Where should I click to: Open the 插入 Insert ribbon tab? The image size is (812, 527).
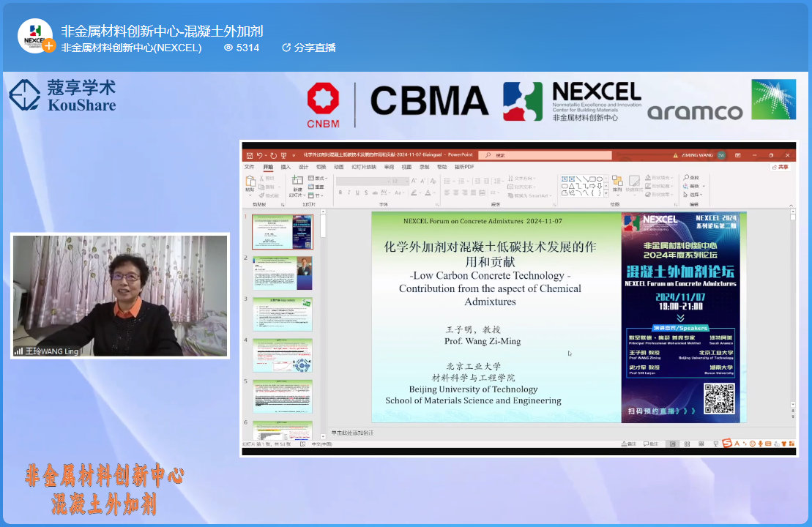(286, 167)
